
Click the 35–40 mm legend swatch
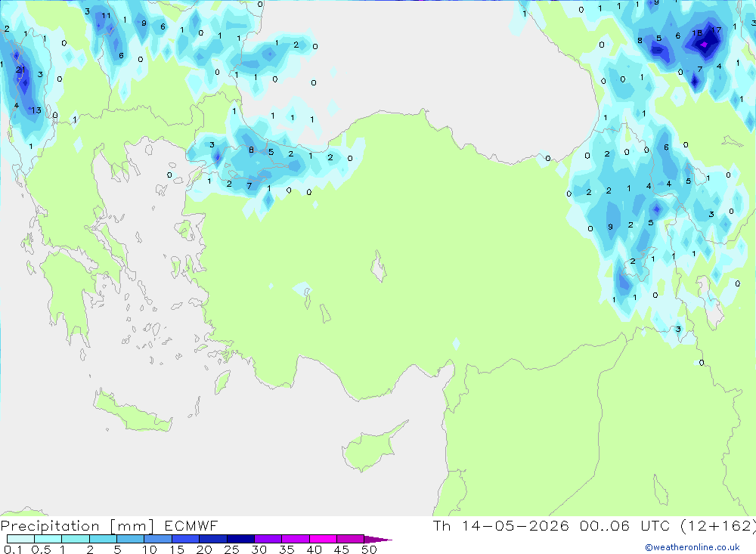coord(296,539)
